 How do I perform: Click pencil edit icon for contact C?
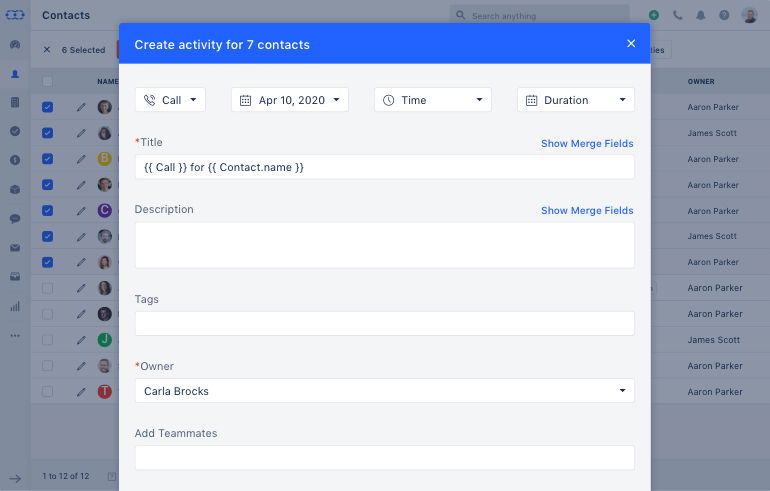click(x=81, y=211)
